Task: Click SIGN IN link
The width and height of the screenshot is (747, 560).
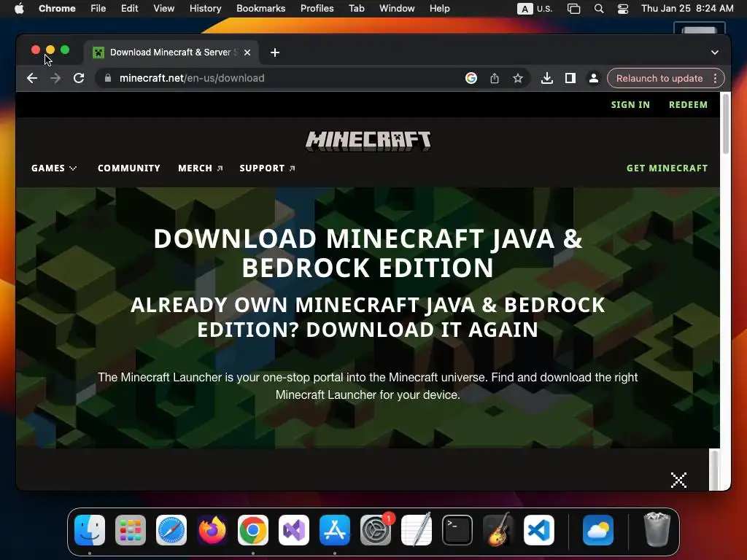Action: pyautogui.click(x=630, y=105)
